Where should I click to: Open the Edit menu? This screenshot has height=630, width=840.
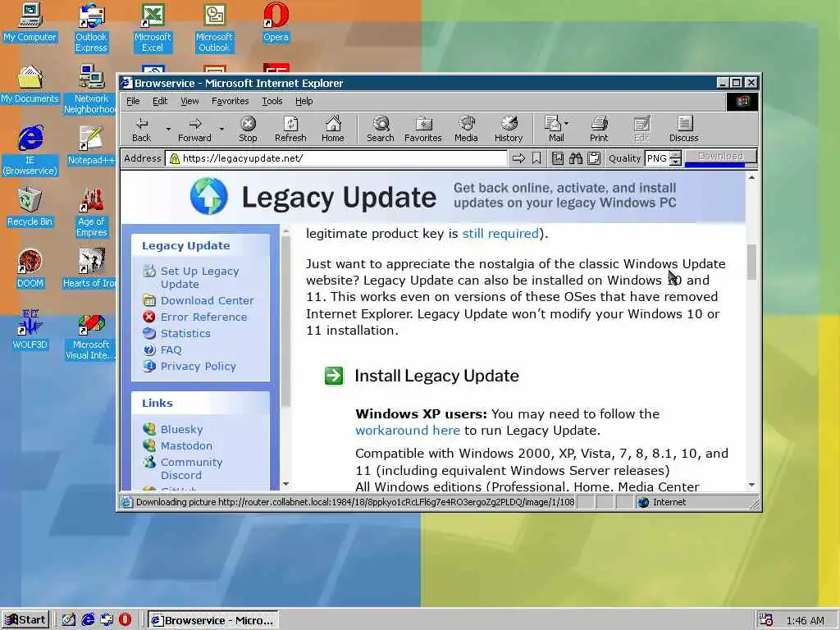[160, 101]
